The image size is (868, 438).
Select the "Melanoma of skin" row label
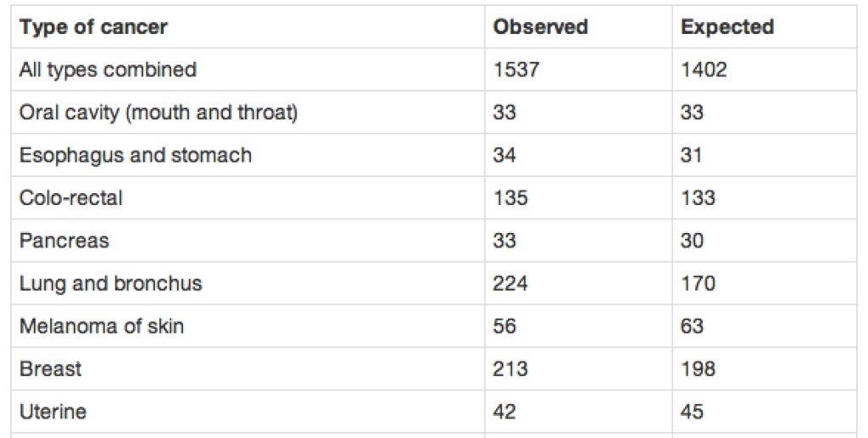pos(102,326)
